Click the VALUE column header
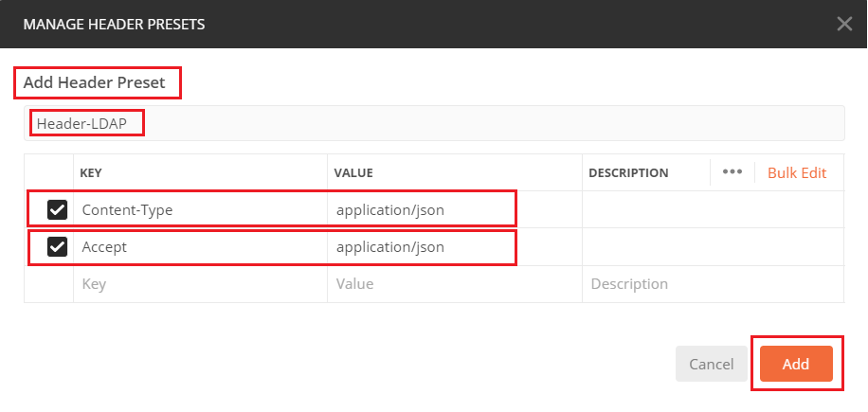The height and width of the screenshot is (412, 868). (353, 173)
